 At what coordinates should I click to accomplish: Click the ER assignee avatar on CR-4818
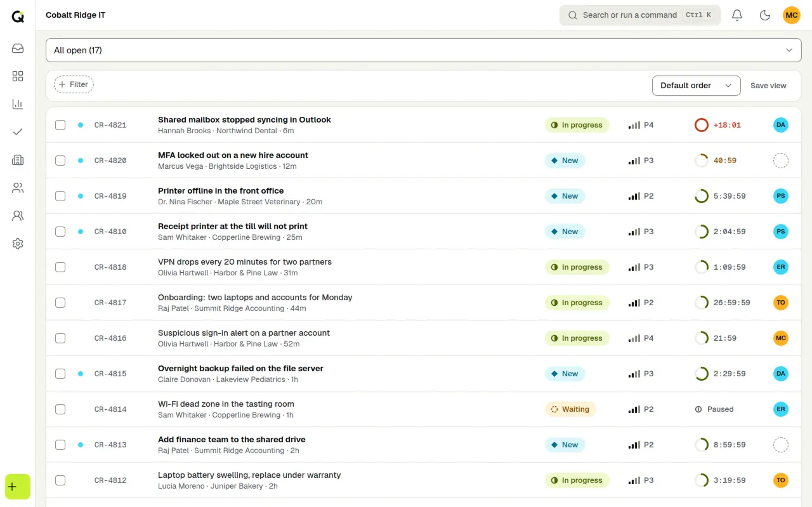pos(781,267)
